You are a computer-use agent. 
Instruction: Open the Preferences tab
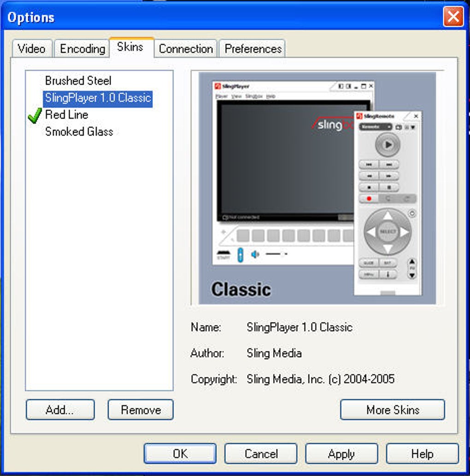point(253,48)
